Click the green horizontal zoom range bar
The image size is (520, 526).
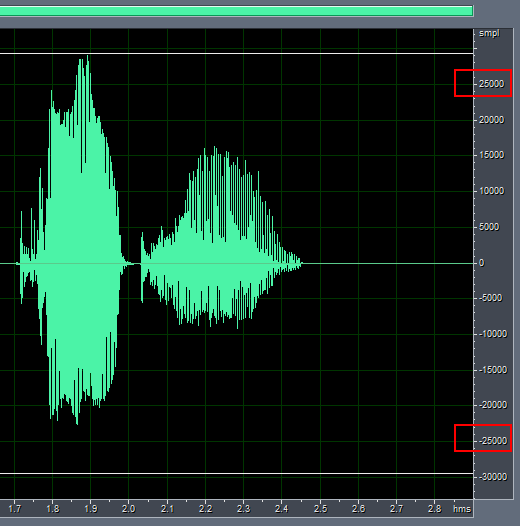tap(236, 11)
